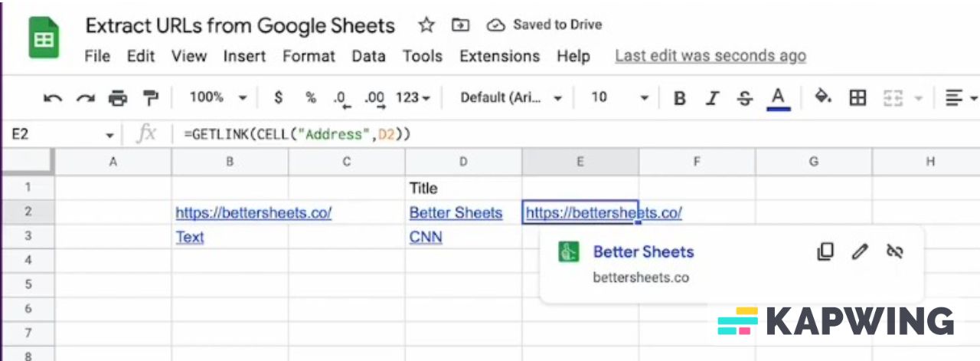Redo the last action
The image size is (980, 361).
click(85, 98)
